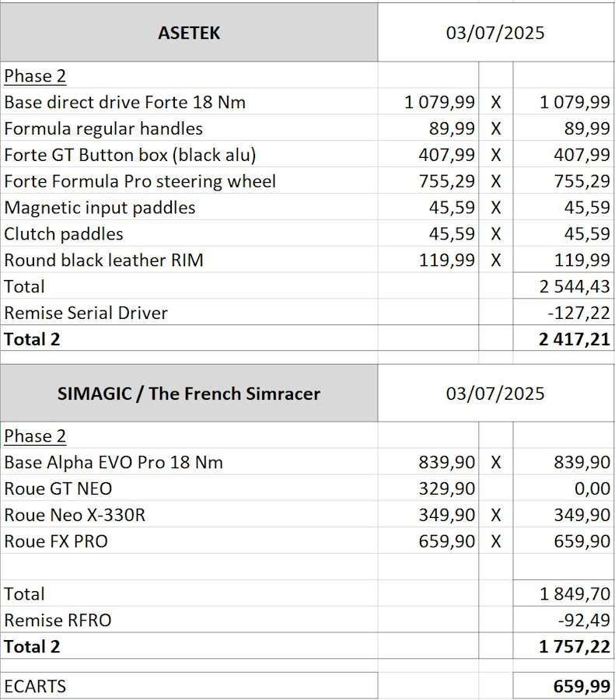Select the ECARTS label cell
The height and width of the screenshot is (700, 615).
(189, 686)
